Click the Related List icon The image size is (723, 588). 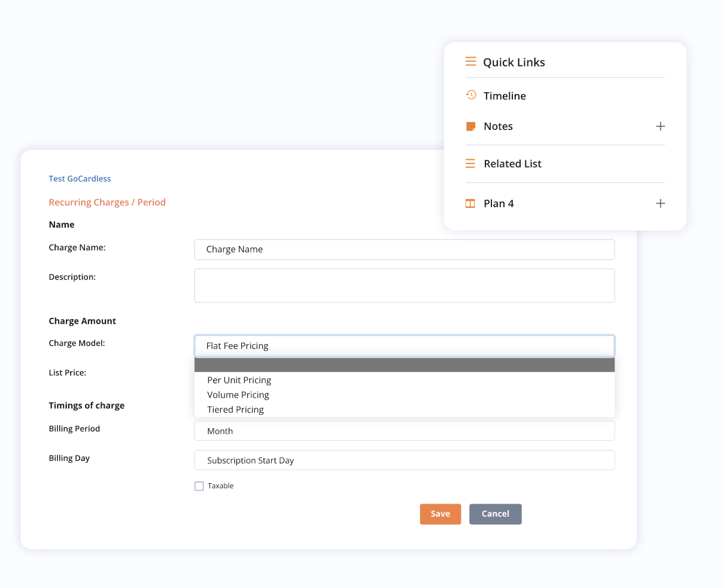coord(470,163)
